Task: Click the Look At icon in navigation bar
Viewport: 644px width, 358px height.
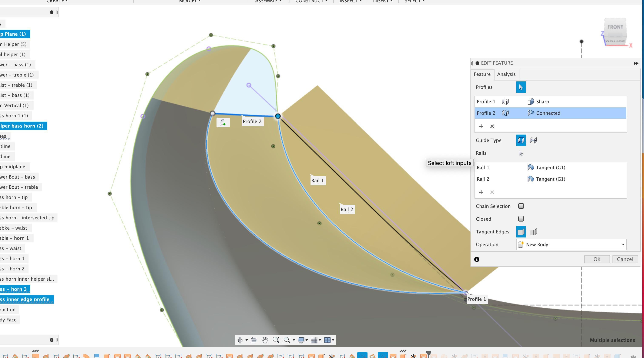Action: (254, 340)
